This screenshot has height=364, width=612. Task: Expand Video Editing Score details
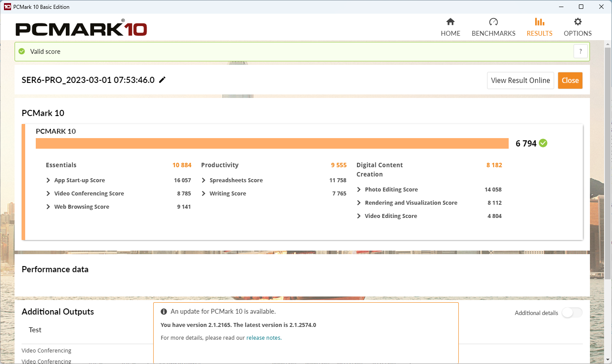coord(359,216)
